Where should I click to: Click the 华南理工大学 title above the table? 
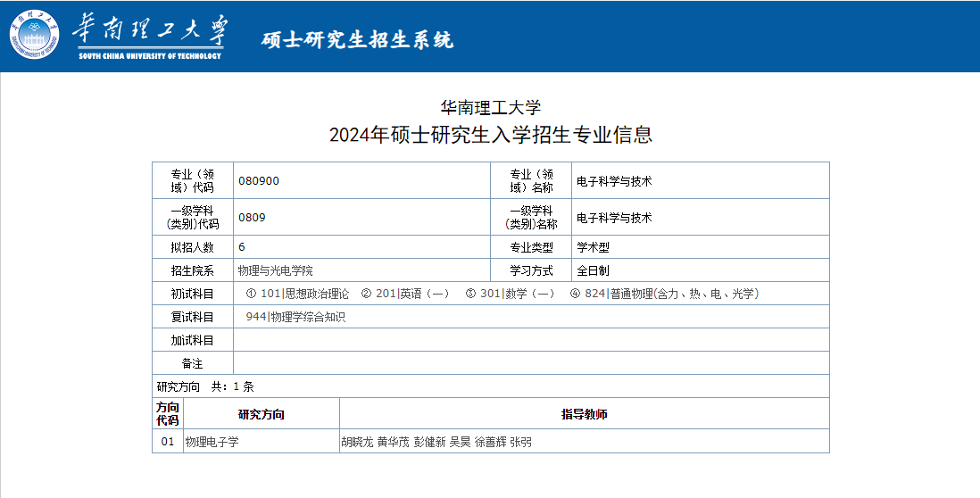point(491,107)
